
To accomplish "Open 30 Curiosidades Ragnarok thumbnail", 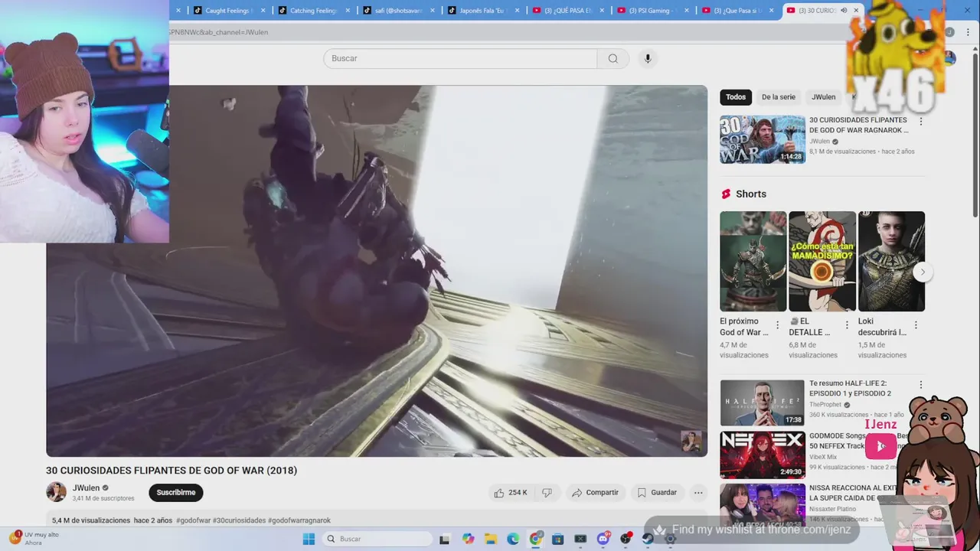I will pyautogui.click(x=763, y=139).
